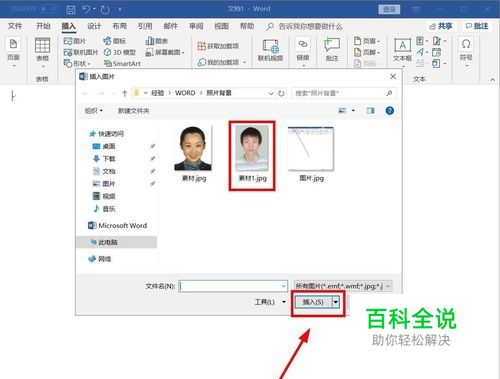This screenshot has width=500, height=379.
Task: Select 快速访问 in navigation pane
Action: 107,134
